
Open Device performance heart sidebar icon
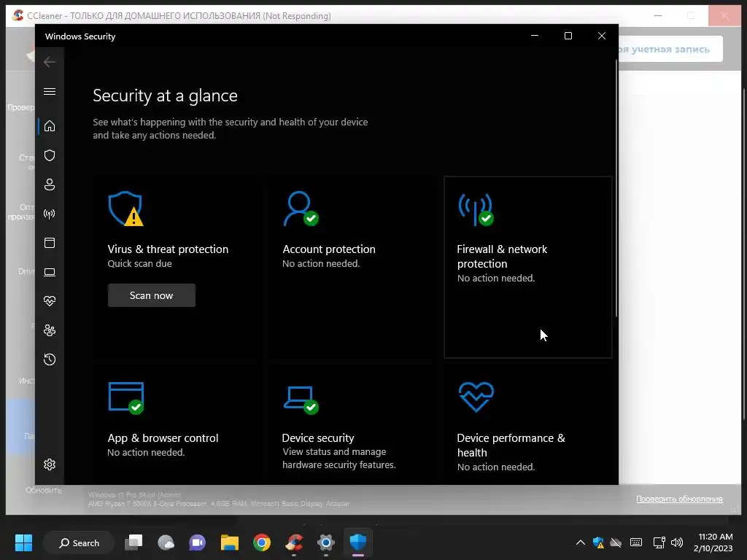[50, 301]
